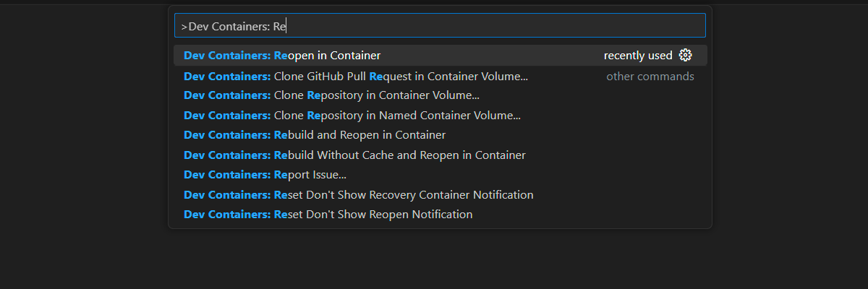Pick Clone Repository in Named Container Volume
The image size is (868, 289).
click(x=440, y=116)
